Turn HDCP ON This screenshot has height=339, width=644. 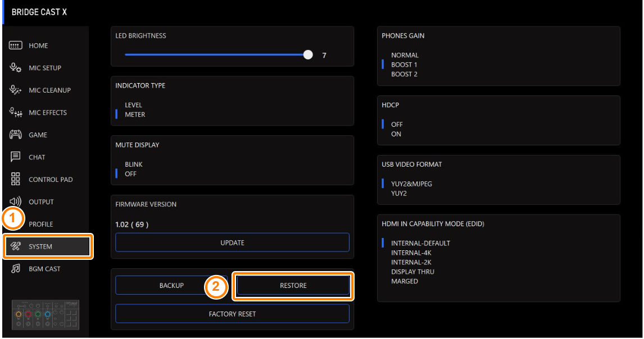396,134
